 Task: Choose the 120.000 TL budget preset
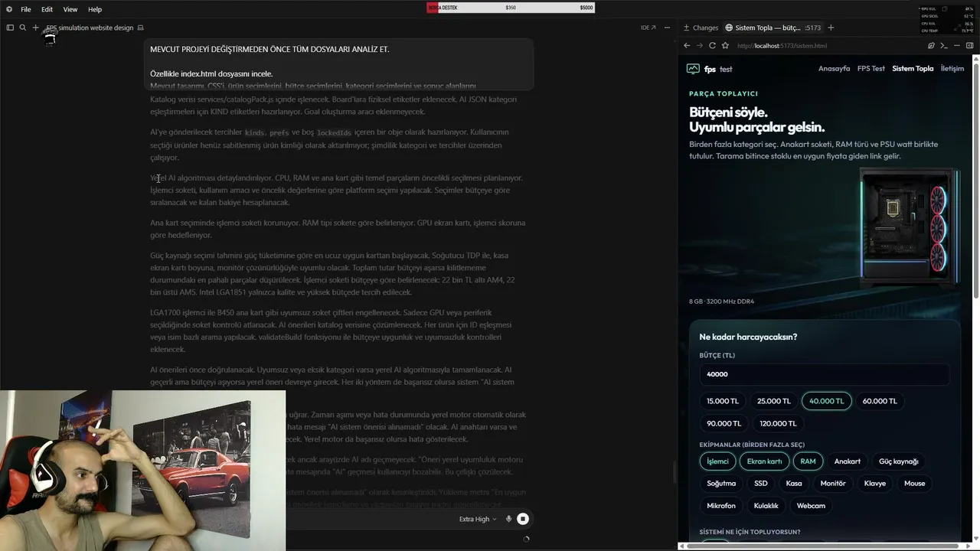pos(778,423)
